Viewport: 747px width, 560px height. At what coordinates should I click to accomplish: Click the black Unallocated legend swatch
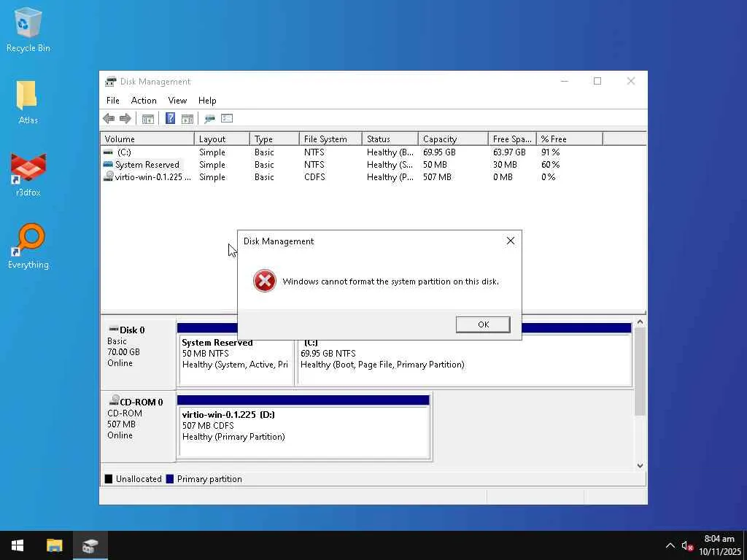pyautogui.click(x=109, y=479)
